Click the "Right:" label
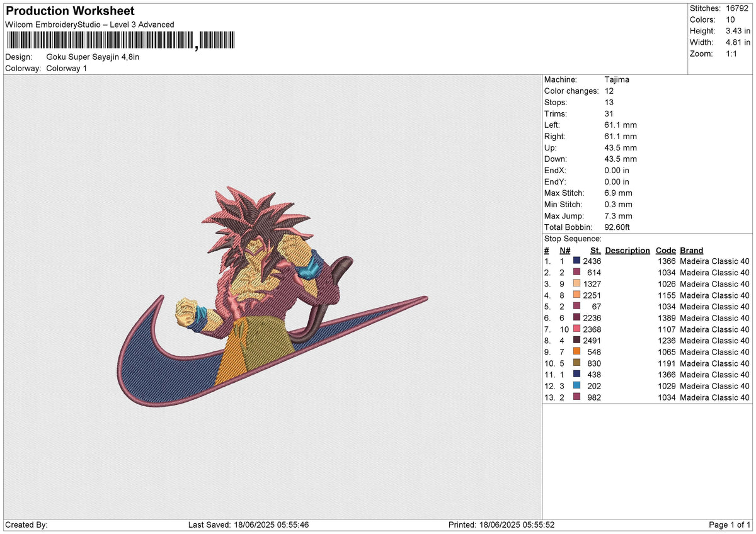756x534 pixels. coord(555,136)
